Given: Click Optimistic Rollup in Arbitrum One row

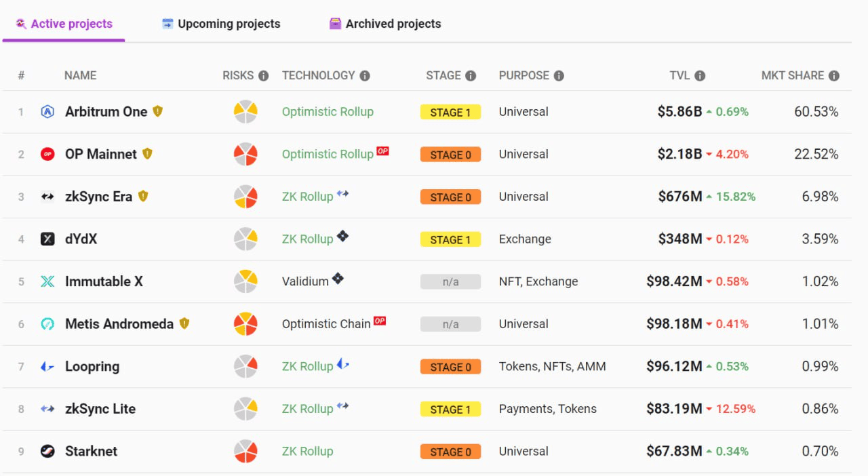Looking at the screenshot, I should click(328, 112).
